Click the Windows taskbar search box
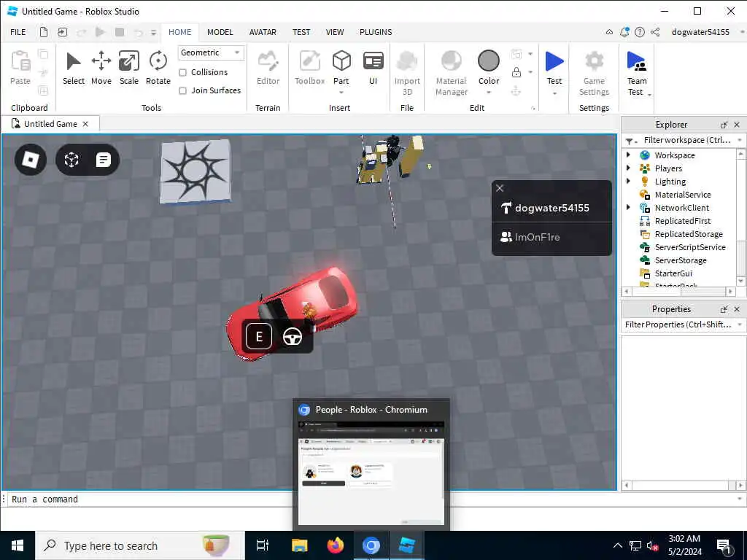Screen dimensions: 747x560 [x=140, y=545]
